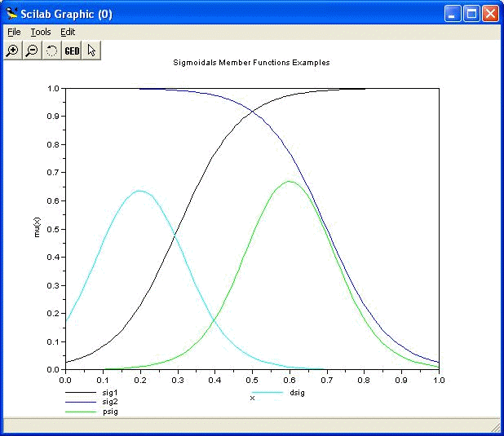Activate the 3D rotation tool
This screenshot has height=436, width=504.
click(x=51, y=51)
